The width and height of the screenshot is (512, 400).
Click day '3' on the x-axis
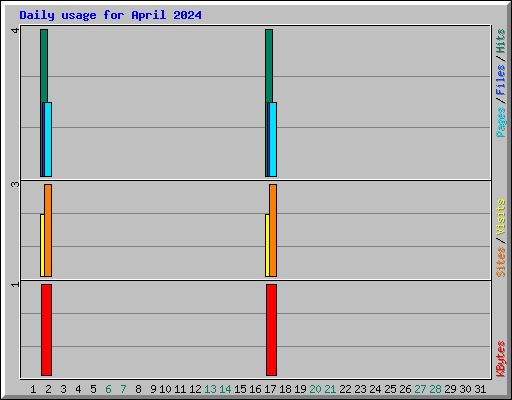[x=63, y=389]
